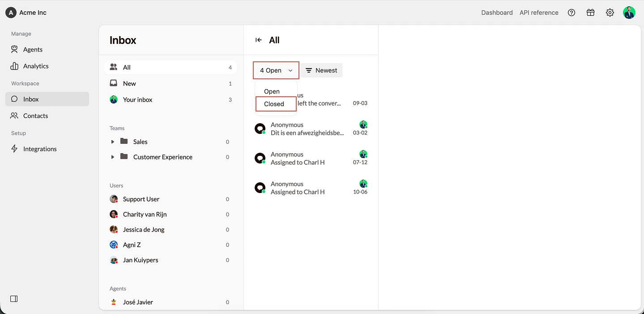Select Jessica de Jong in Users list
Viewport: 644px width, 314px height.
pyautogui.click(x=171, y=229)
